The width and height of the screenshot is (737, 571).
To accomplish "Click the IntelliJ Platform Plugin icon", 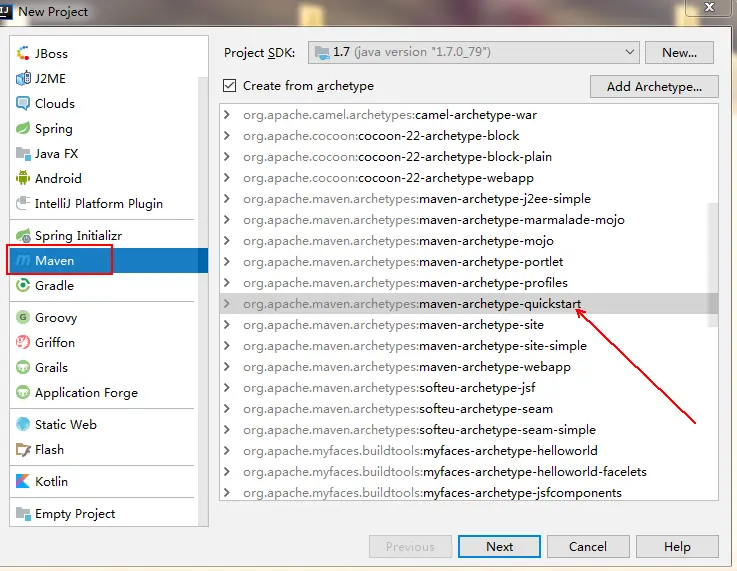I will pyautogui.click(x=23, y=203).
